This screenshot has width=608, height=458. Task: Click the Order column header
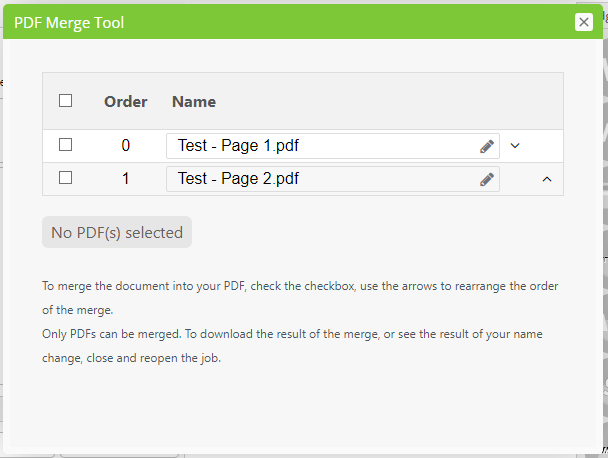[x=126, y=102]
